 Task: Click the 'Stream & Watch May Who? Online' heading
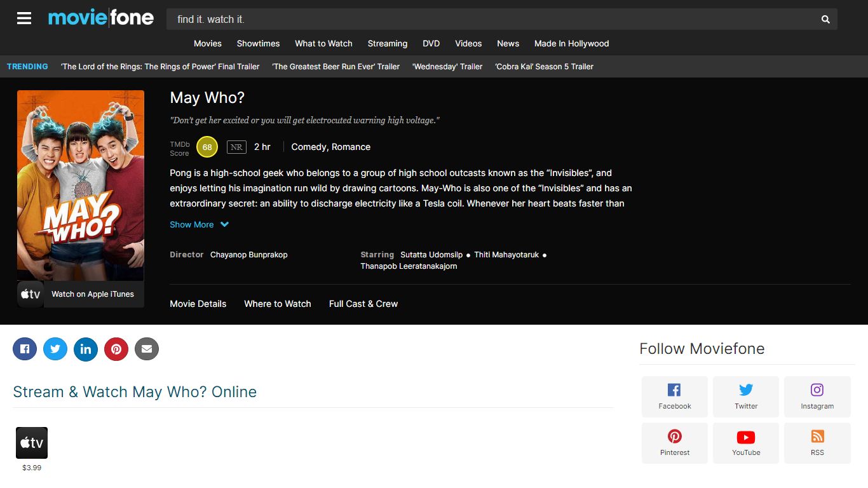coord(135,392)
